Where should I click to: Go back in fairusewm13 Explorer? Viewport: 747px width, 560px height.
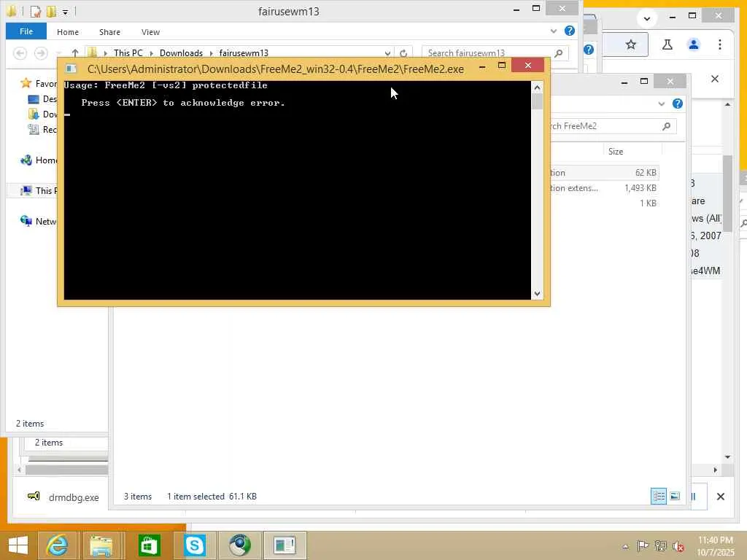coord(20,52)
